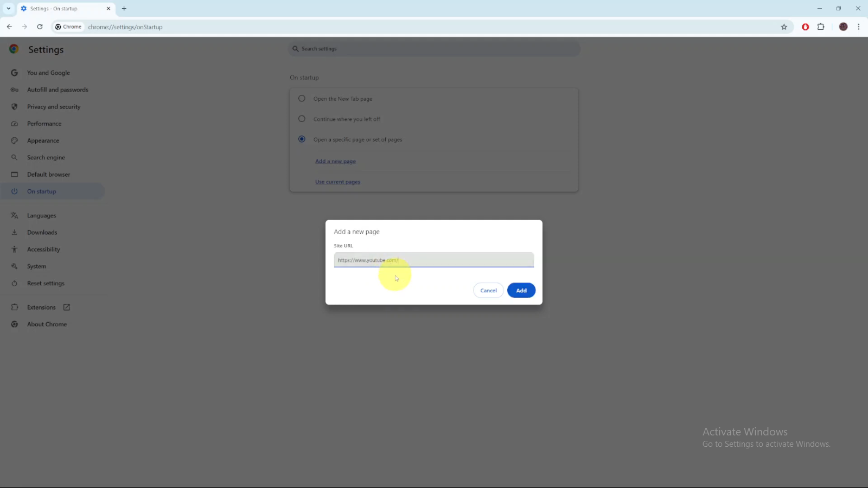The height and width of the screenshot is (488, 868).
Task: Click the power icon for On startup
Action: pyautogui.click(x=15, y=191)
